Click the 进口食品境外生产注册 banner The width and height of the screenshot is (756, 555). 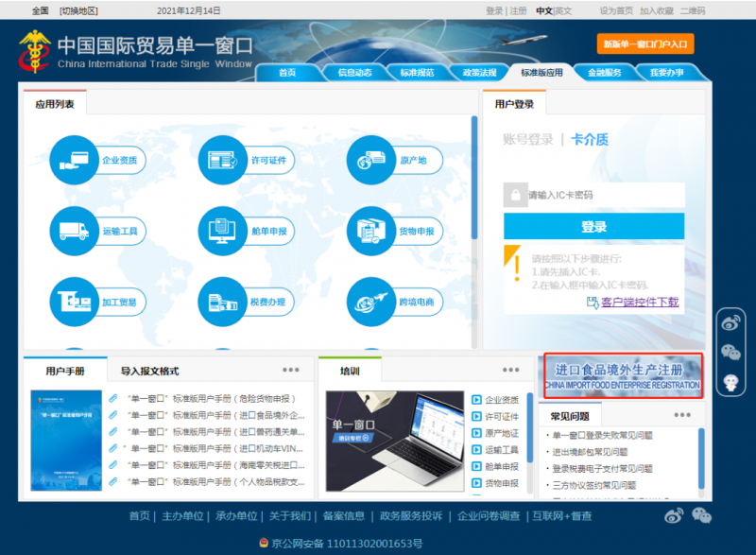click(x=623, y=375)
